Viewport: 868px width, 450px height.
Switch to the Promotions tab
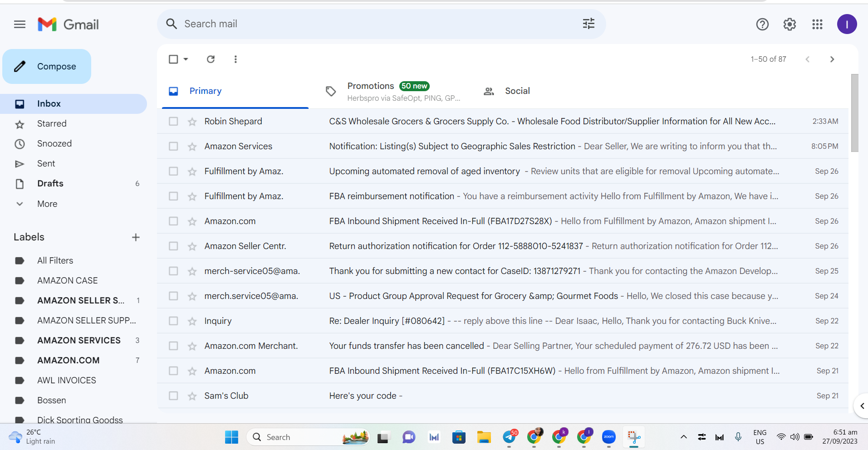392,91
